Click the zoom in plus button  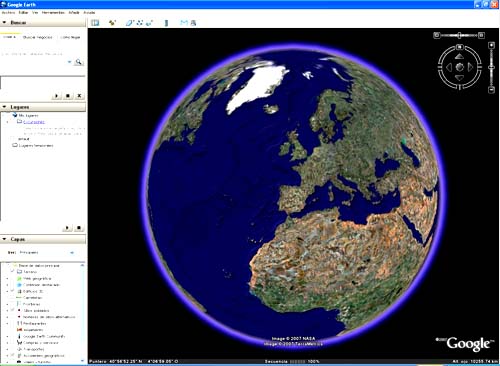tap(491, 45)
